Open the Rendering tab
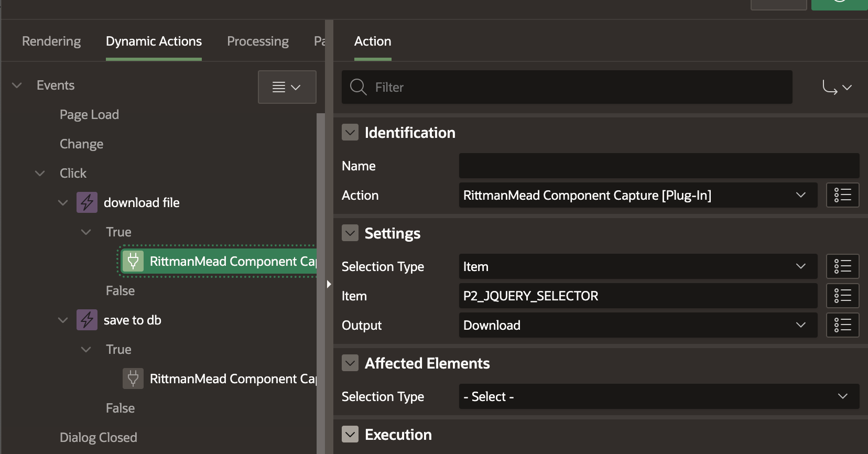Viewport: 868px width, 454px height. 51,41
